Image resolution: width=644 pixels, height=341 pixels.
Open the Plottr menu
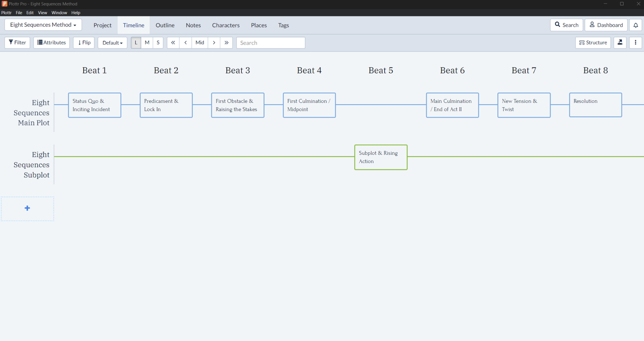point(6,13)
